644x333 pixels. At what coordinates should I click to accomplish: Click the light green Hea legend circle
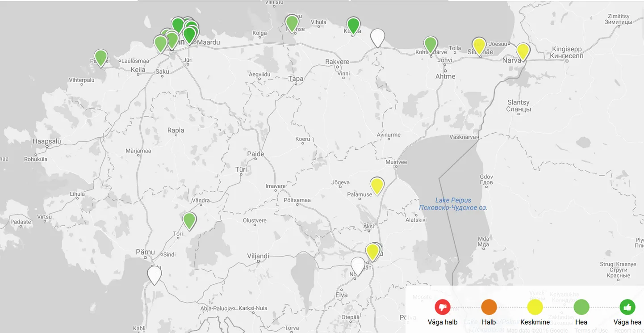pos(581,307)
